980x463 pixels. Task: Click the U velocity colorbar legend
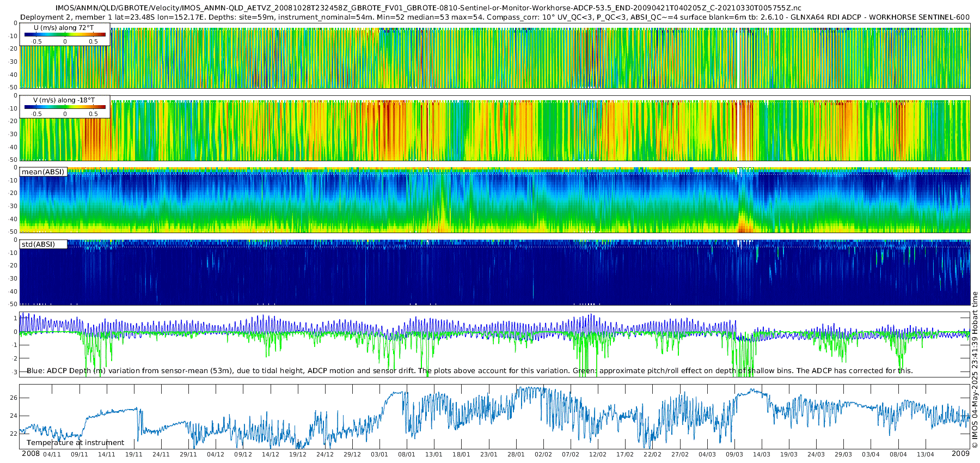point(65,34)
